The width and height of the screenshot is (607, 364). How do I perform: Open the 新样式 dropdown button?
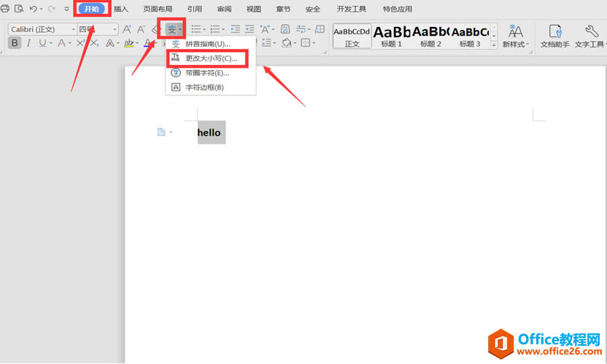click(x=515, y=36)
